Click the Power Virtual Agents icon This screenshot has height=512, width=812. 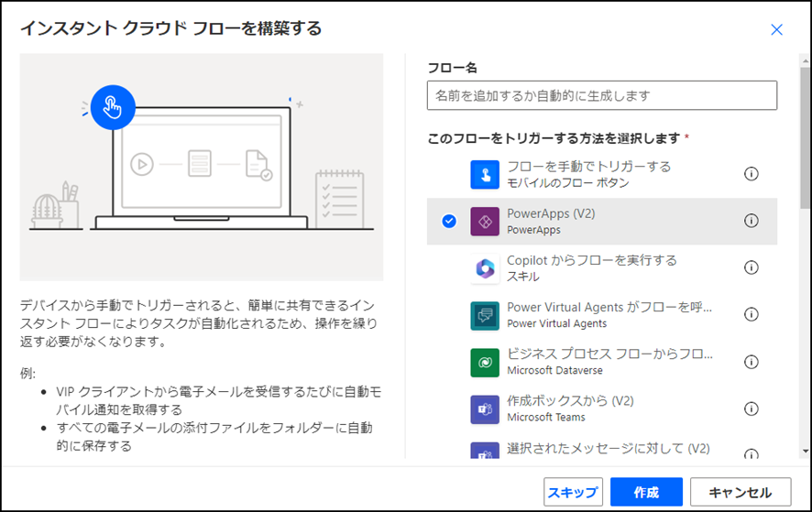click(485, 315)
